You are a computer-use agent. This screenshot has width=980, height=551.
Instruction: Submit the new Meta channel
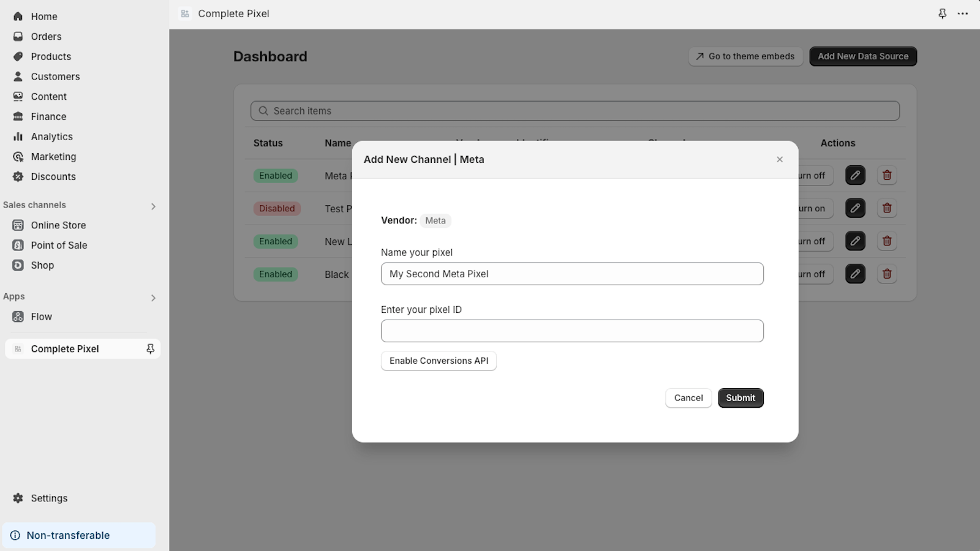tap(741, 397)
